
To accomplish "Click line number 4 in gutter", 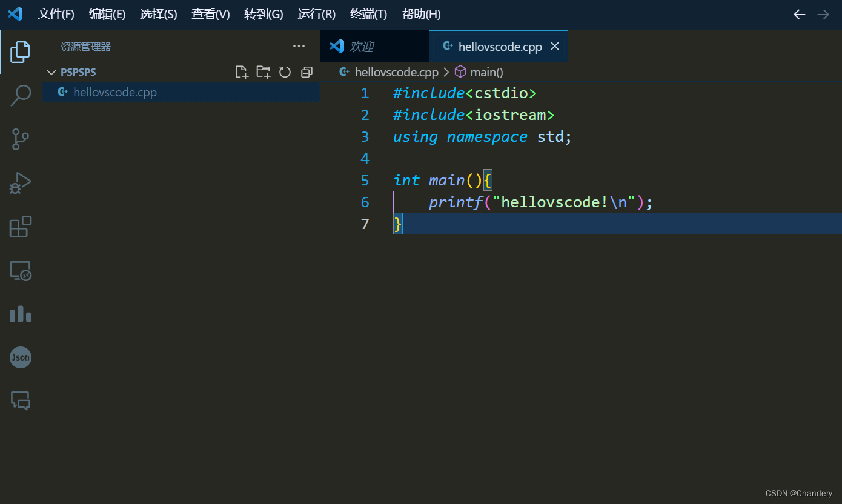I will coord(365,159).
